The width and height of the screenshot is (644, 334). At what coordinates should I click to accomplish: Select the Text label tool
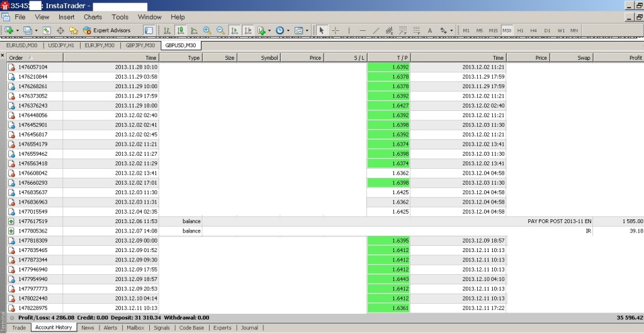point(430,30)
